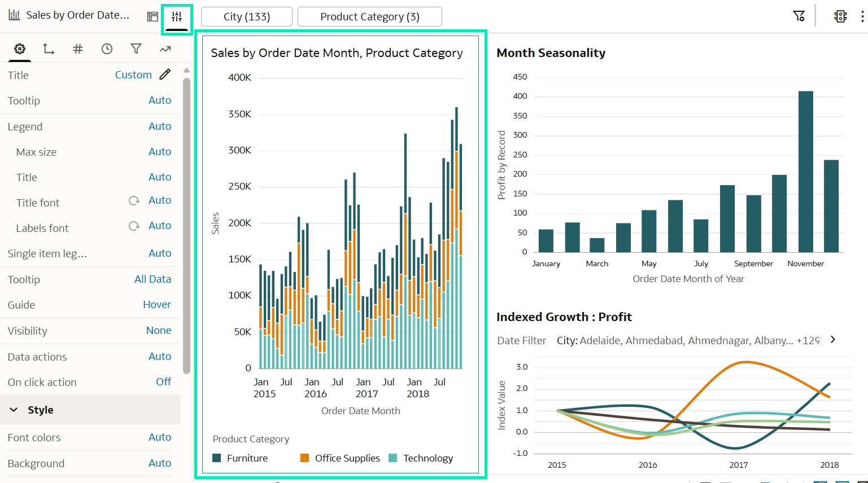This screenshot has width=868, height=483.
Task: Click the 'Product Category' legend title
Action: (251, 439)
